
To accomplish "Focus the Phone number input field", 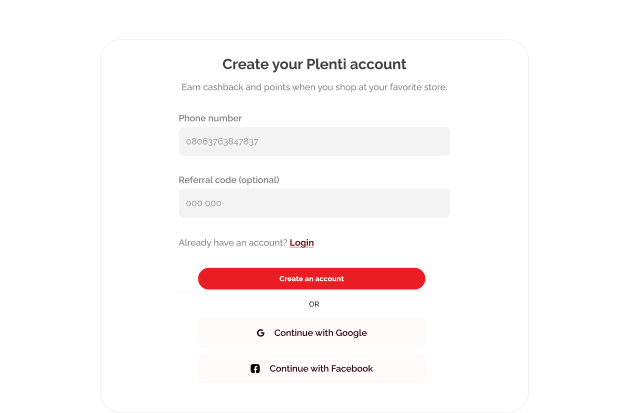I will pos(314,141).
